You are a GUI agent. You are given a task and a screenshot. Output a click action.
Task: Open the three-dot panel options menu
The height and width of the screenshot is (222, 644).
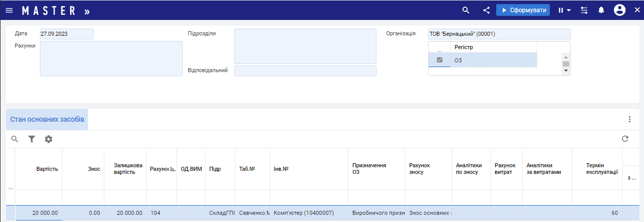[630, 119]
